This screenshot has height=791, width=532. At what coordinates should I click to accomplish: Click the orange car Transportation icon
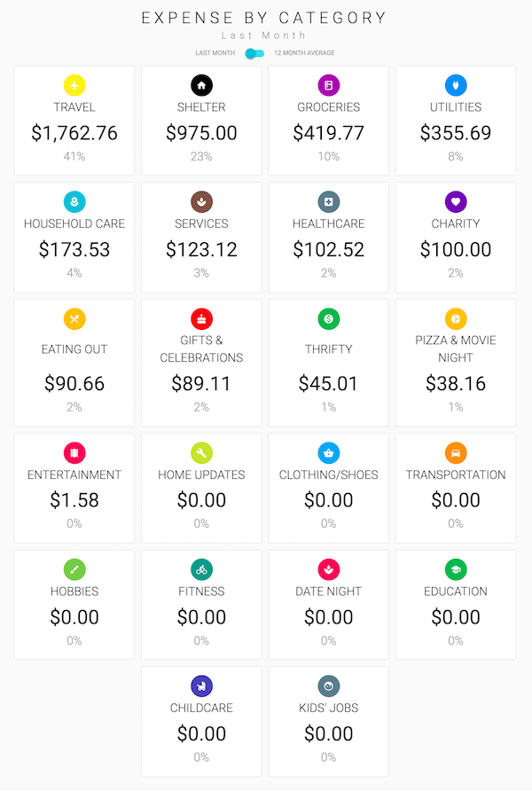(456, 452)
